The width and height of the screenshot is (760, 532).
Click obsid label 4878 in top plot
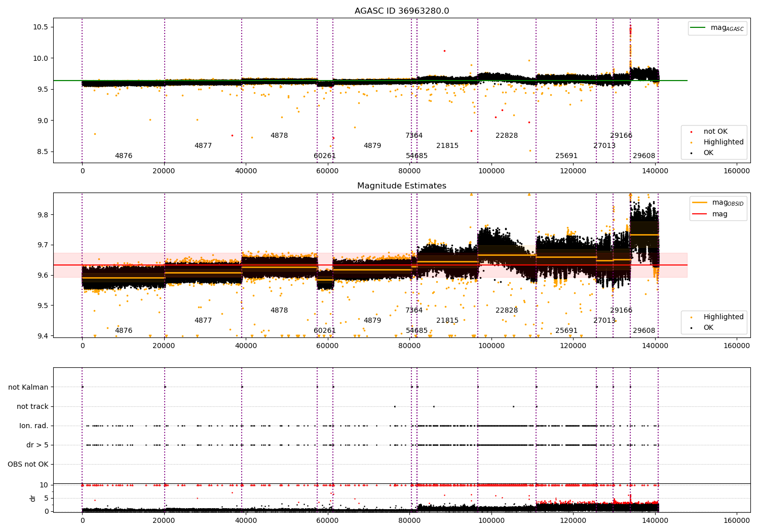(x=279, y=136)
